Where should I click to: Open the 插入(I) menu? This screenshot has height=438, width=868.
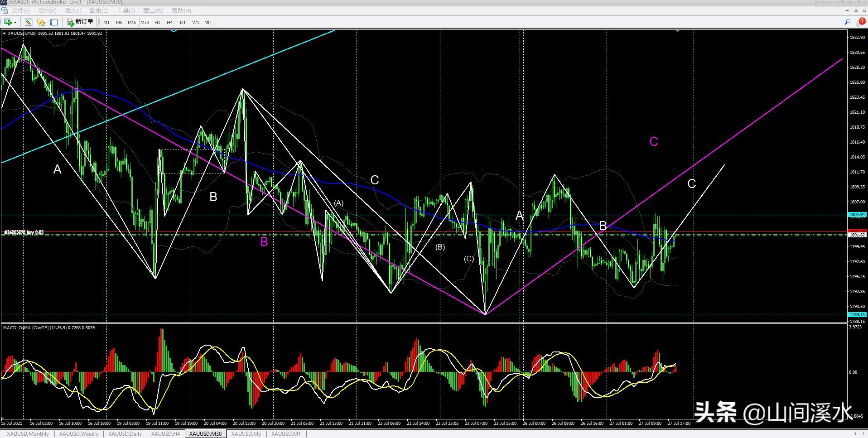pos(73,10)
